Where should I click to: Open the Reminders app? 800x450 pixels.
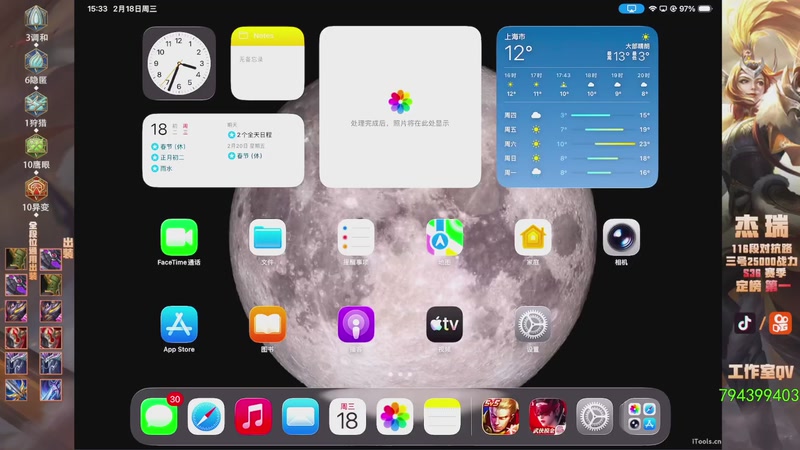(x=356, y=237)
